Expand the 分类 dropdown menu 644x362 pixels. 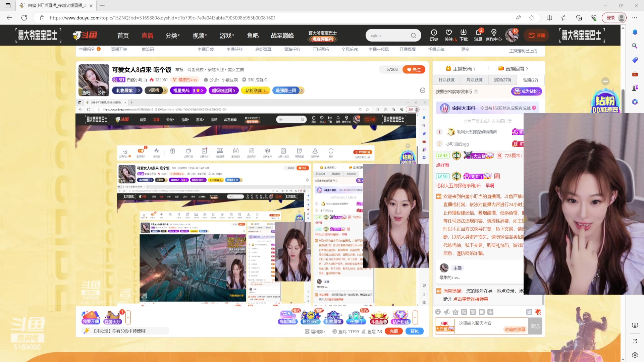173,36
